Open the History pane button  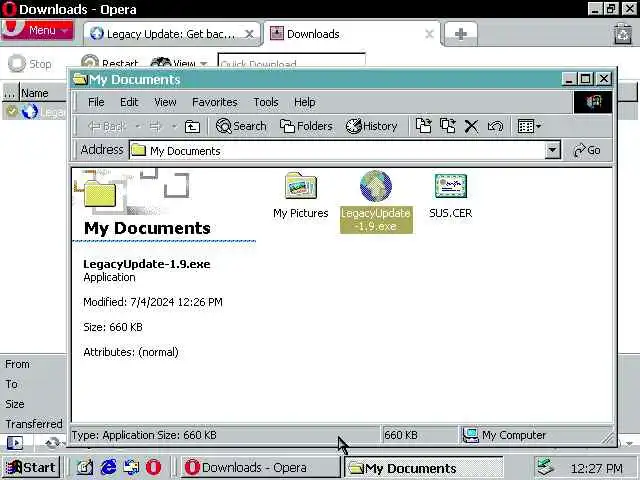tap(371, 126)
